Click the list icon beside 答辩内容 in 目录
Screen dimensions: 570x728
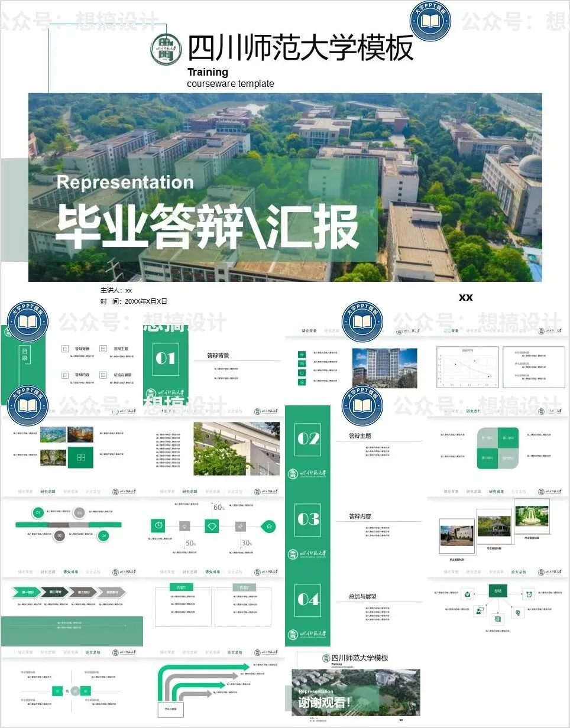(x=65, y=375)
